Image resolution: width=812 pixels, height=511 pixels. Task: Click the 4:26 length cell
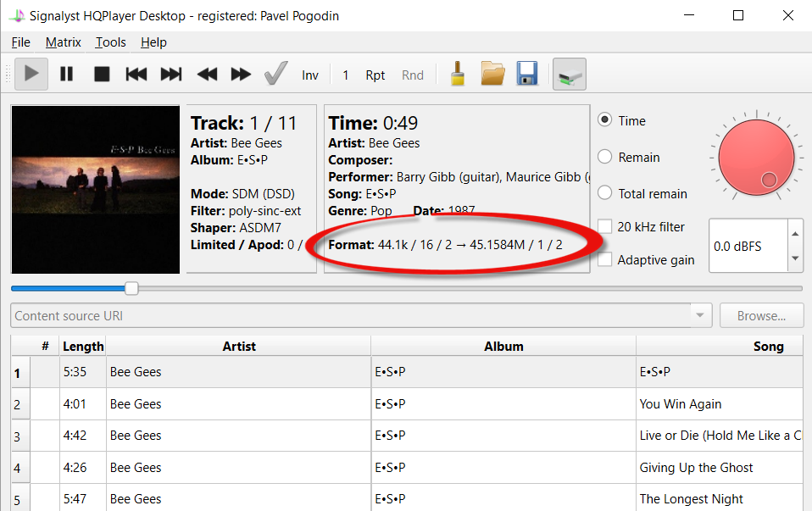[83, 468]
